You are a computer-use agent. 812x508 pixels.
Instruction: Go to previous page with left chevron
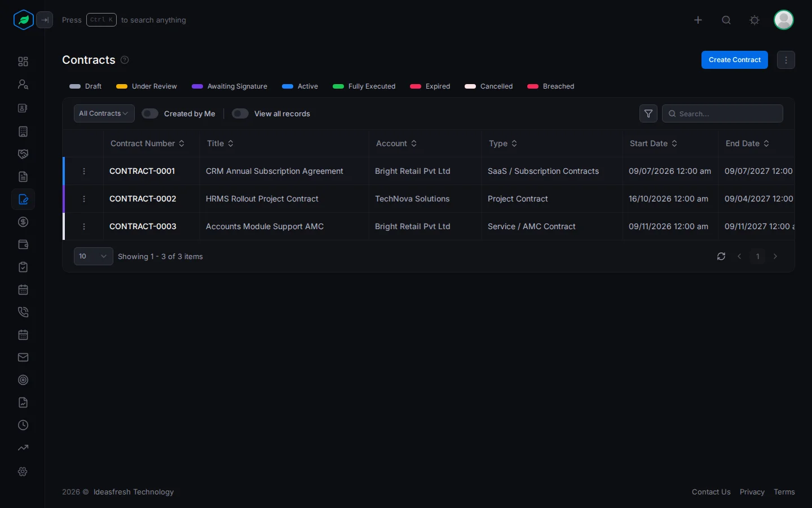tap(739, 256)
